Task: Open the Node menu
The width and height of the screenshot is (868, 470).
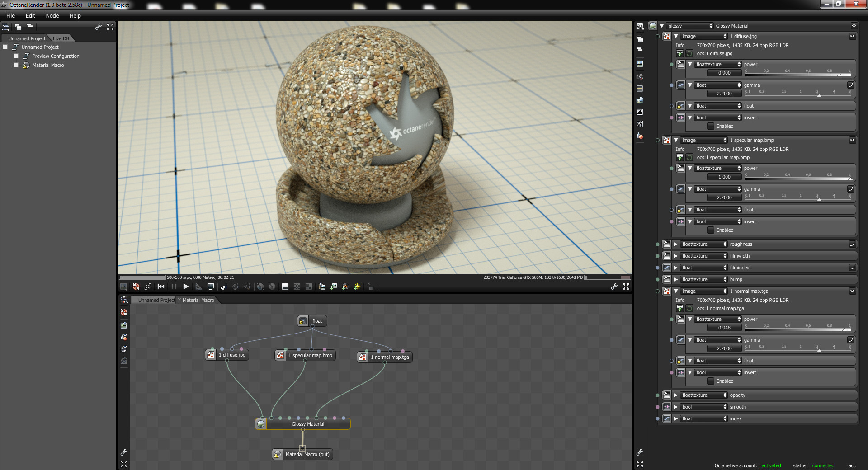Action: click(x=52, y=15)
